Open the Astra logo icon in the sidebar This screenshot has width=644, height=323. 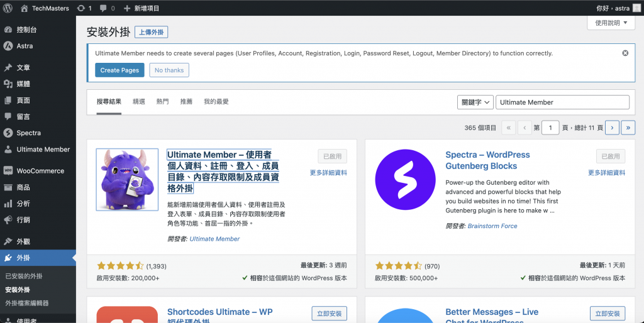tap(8, 46)
